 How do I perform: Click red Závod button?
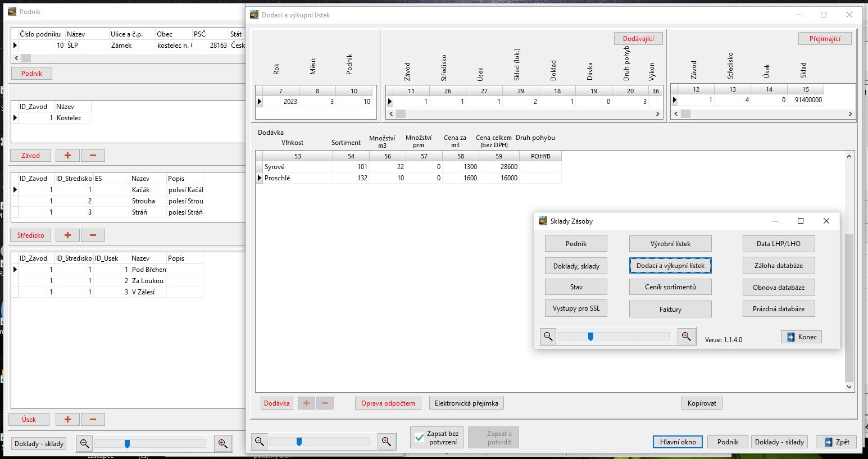30,156
